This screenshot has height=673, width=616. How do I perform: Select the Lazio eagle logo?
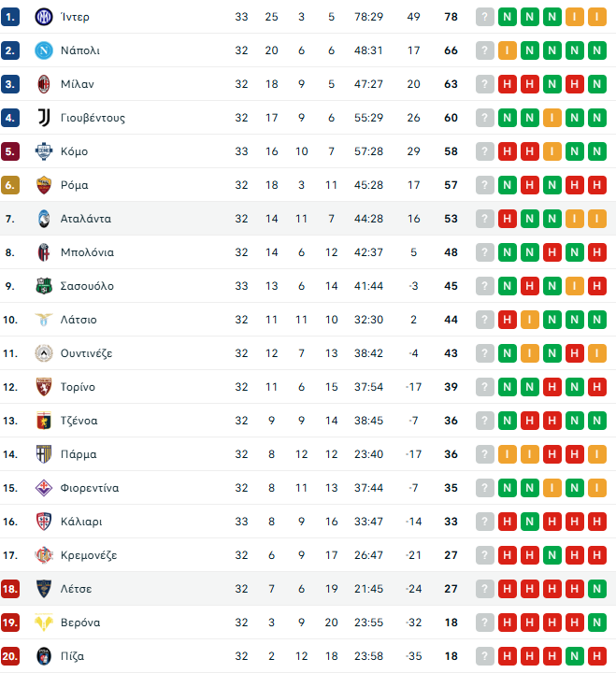coord(43,320)
